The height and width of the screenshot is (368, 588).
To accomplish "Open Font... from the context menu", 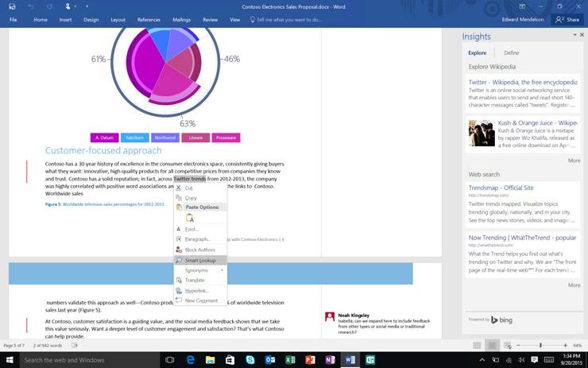I will coord(200,229).
